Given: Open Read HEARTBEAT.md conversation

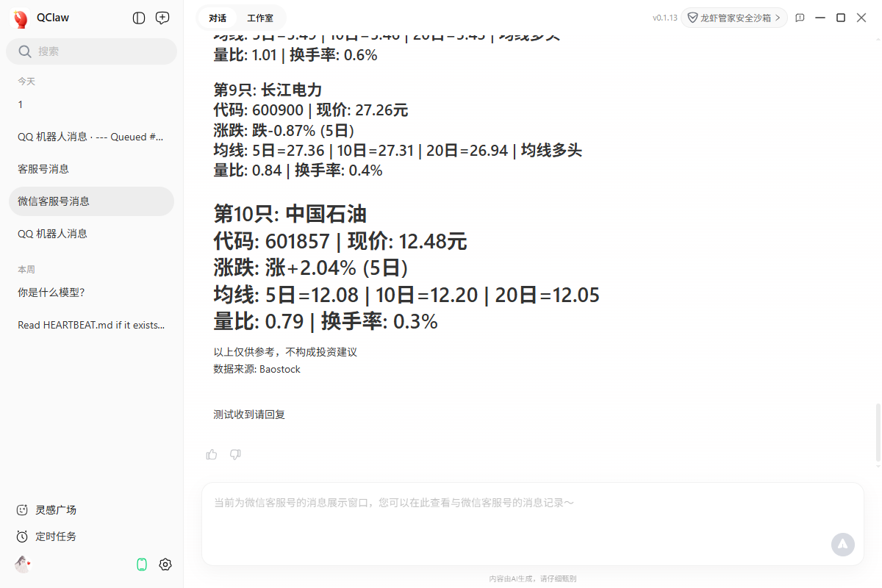Looking at the screenshot, I should 91,325.
